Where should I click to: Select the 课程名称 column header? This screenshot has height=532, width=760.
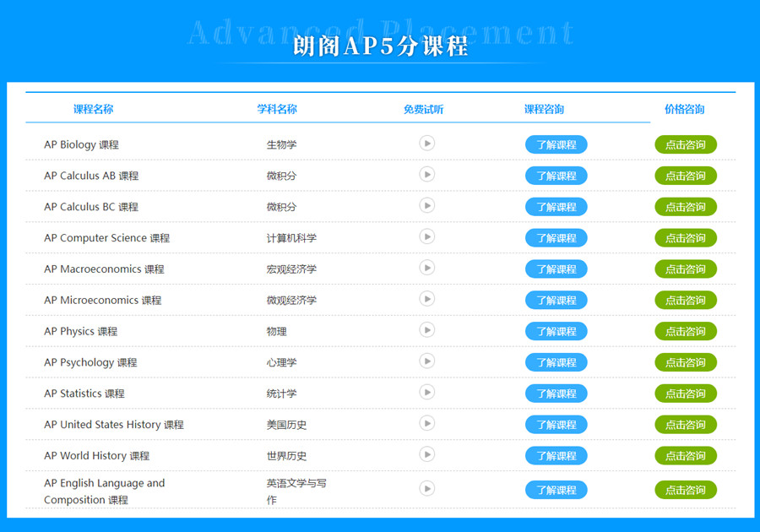click(x=93, y=109)
